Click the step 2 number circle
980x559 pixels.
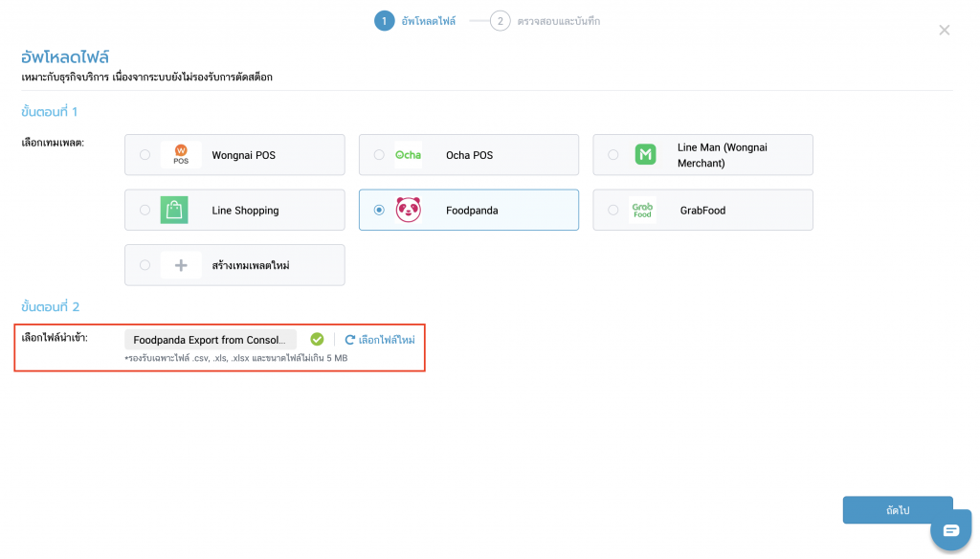500,21
